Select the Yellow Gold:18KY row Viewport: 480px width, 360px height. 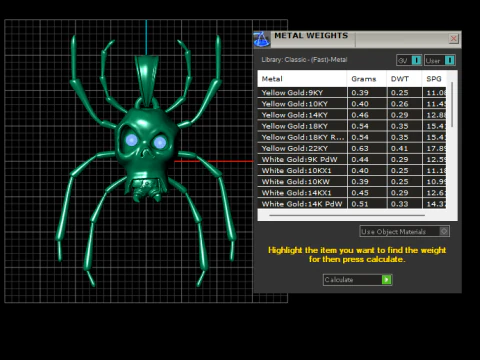352,126
